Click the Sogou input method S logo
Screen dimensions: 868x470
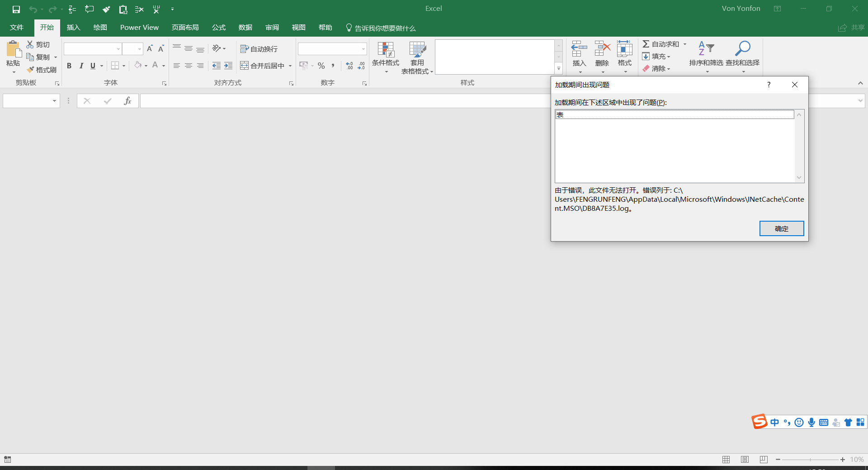coord(759,422)
